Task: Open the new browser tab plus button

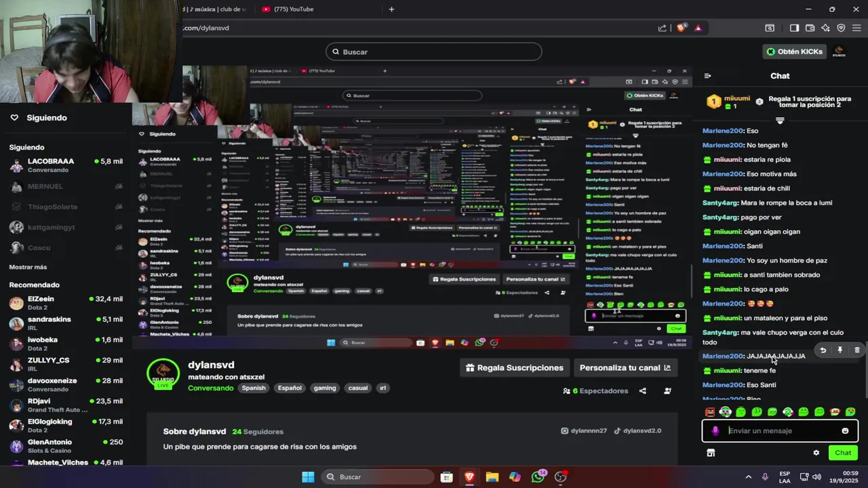Action: (x=391, y=9)
